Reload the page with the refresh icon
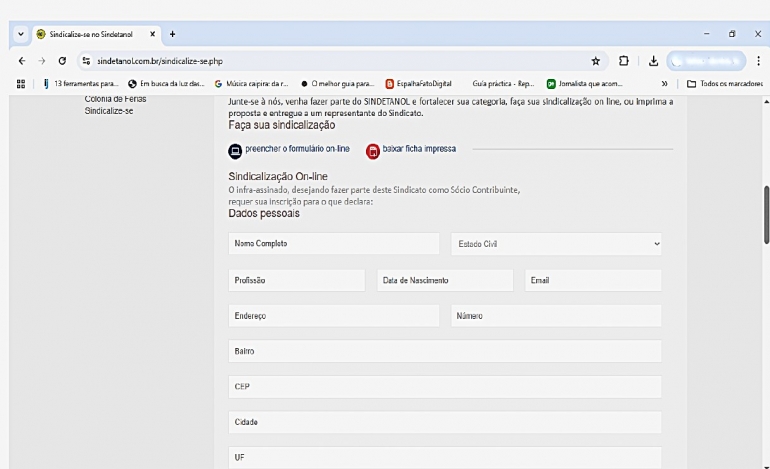 click(x=62, y=61)
